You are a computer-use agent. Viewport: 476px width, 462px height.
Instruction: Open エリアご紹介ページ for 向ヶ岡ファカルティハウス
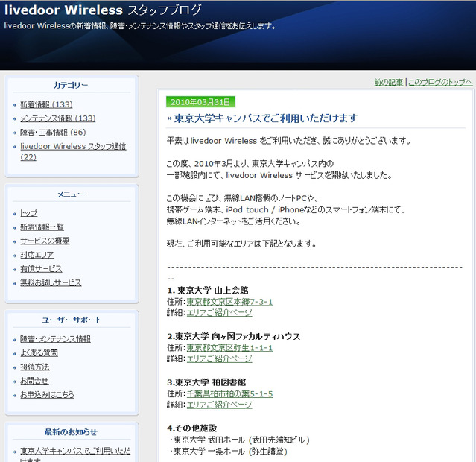coord(219,358)
